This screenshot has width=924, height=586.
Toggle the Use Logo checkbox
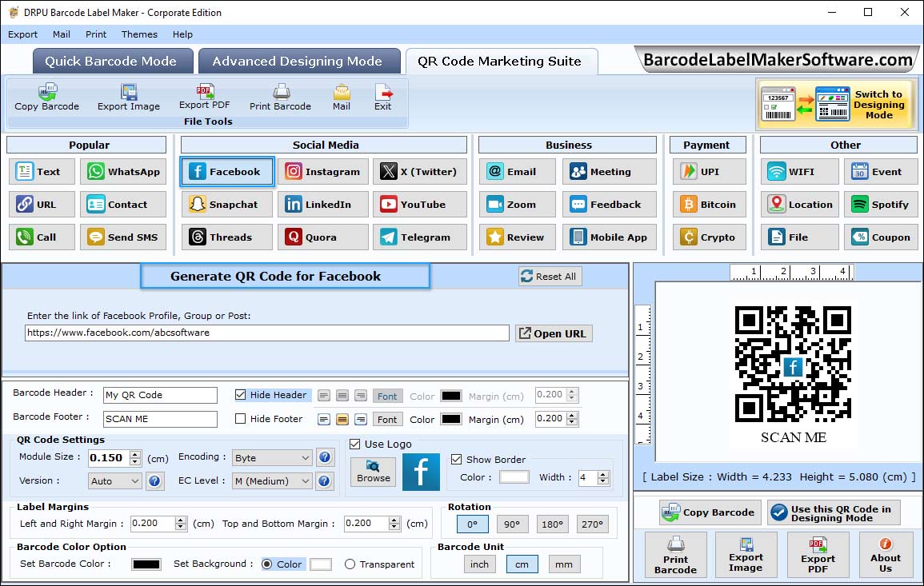coord(354,444)
